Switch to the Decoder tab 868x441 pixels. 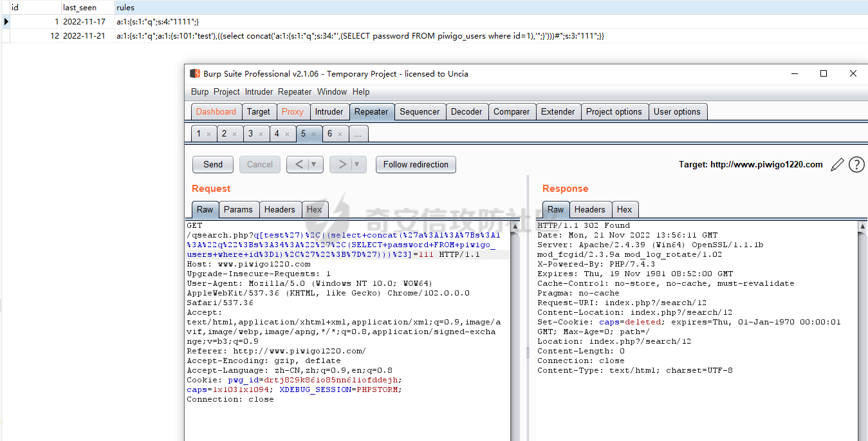[x=466, y=111]
